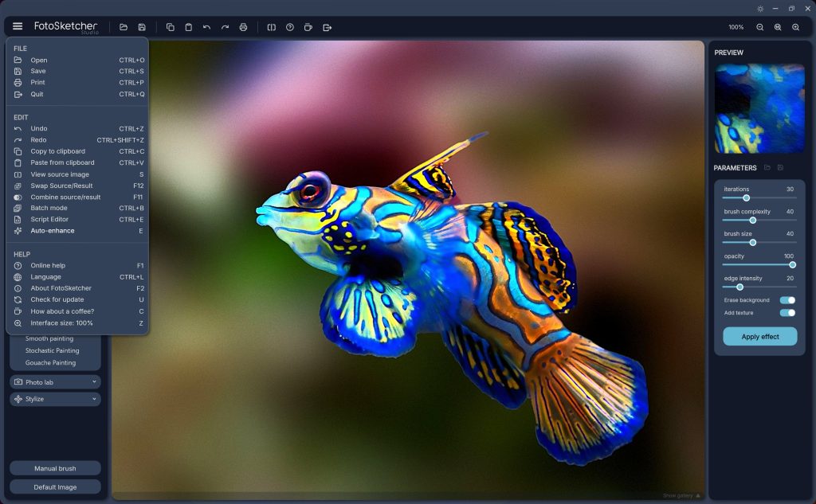Open Online help from menu
This screenshot has width=816, height=504.
[78, 265]
